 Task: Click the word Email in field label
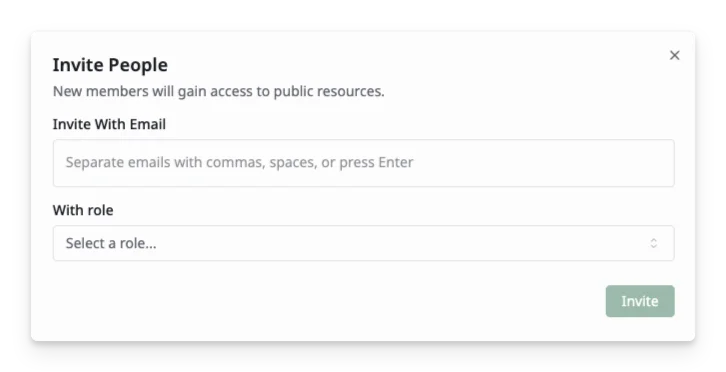(148, 124)
